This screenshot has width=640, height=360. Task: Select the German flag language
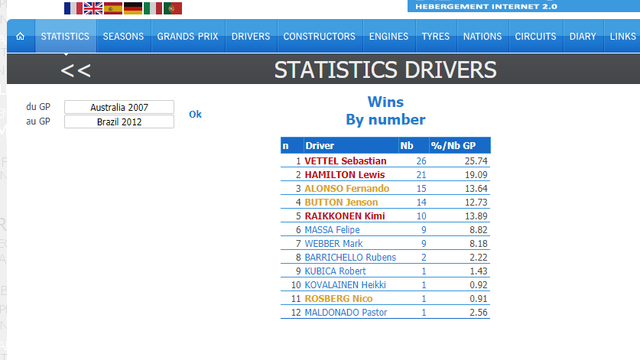[x=133, y=8]
